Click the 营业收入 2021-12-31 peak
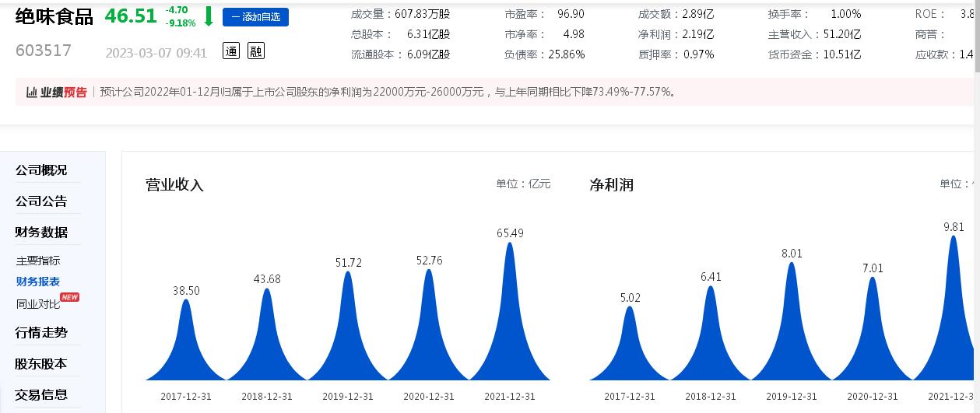Image resolution: width=980 pixels, height=413 pixels. (x=510, y=311)
